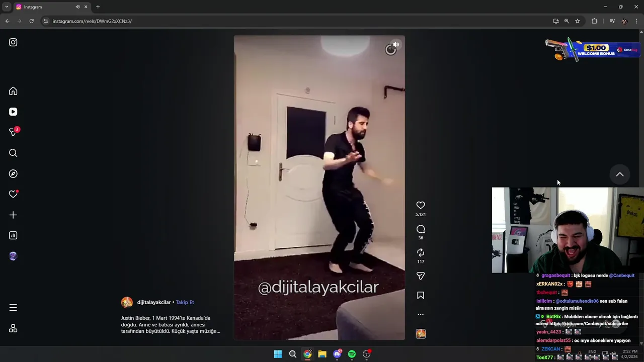
Task: Open dijitalayakcilar profile avatar
Action: 127,302
